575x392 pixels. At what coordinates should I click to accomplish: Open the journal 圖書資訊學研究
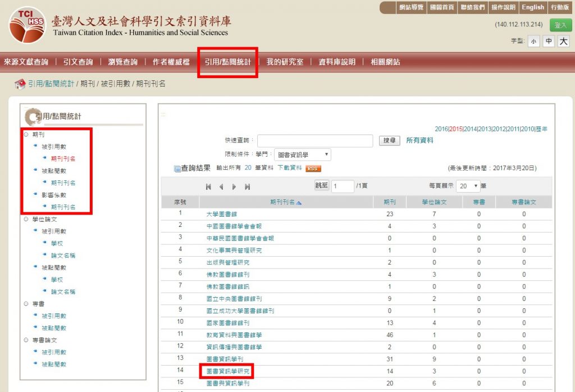click(228, 371)
